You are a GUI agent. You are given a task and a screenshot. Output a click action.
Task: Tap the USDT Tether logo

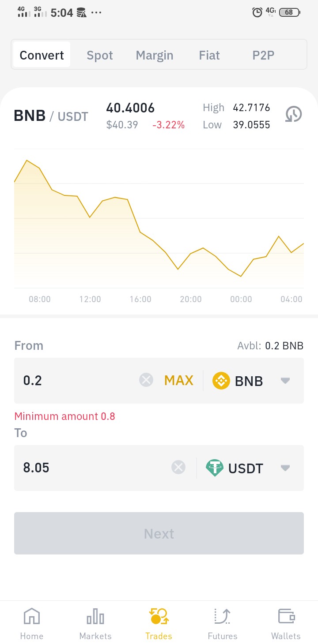pos(215,468)
